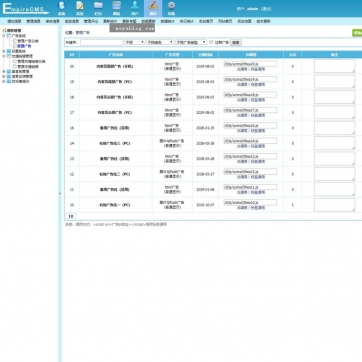Click the JS调用 link in row 20
The image size is (362, 362).
coord(242,69)
